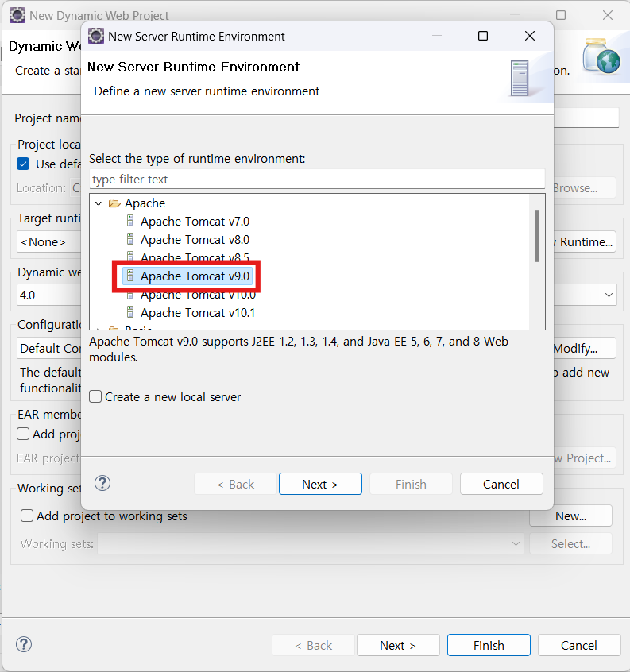Click the server icon beside Apache Tomcat v9.0
The image size is (630, 672).
coord(131,276)
